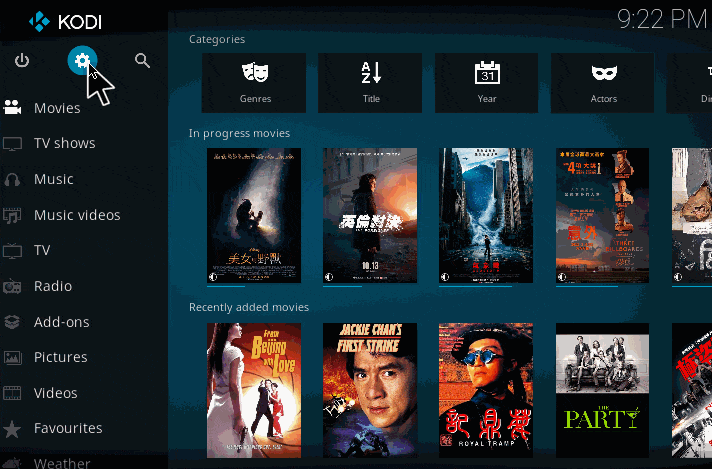Open the Add-ons section
The image size is (712, 469).
[62, 322]
